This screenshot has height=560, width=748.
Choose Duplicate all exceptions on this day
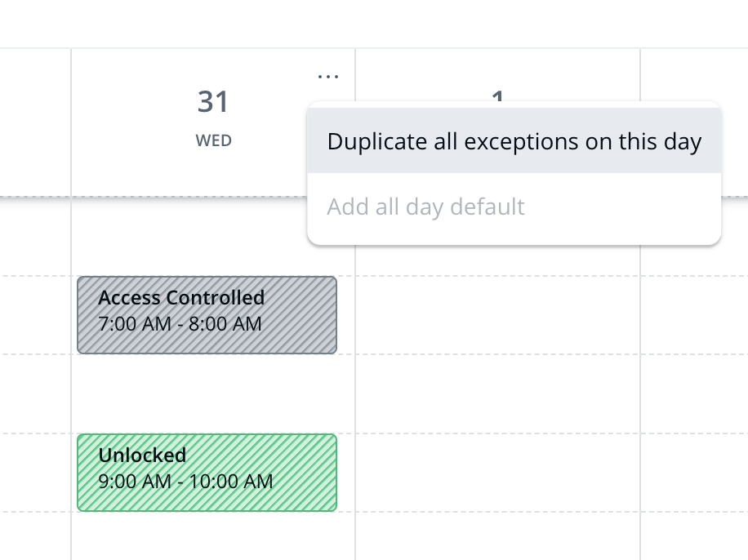pos(514,141)
